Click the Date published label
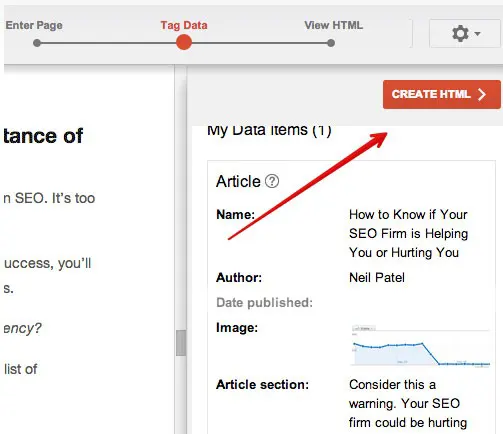503x434 pixels. pyautogui.click(x=265, y=303)
